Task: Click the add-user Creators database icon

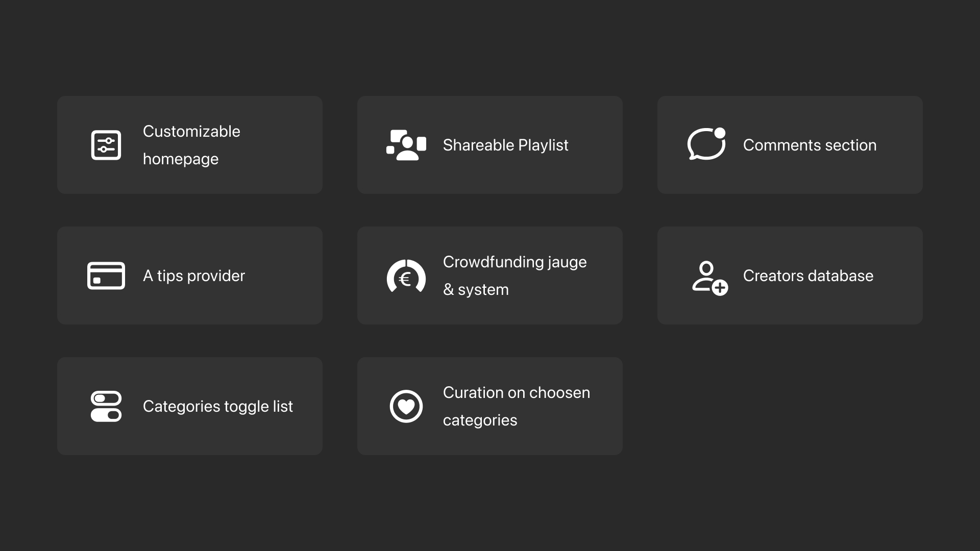Action: tap(709, 278)
